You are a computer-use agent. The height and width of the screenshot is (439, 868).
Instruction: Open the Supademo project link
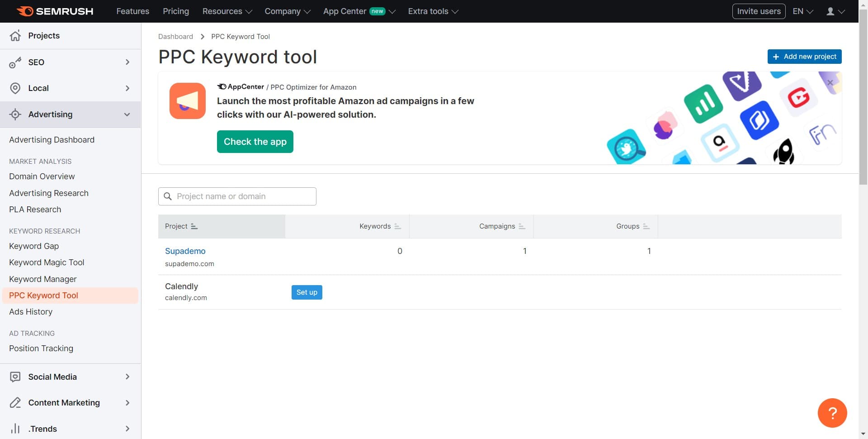click(x=185, y=251)
